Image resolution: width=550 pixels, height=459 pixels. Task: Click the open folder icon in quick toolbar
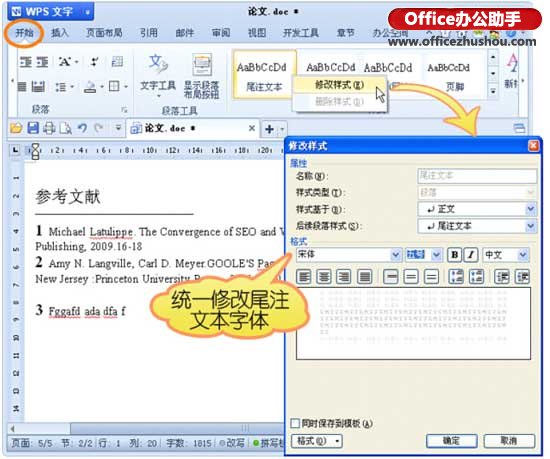click(x=16, y=128)
